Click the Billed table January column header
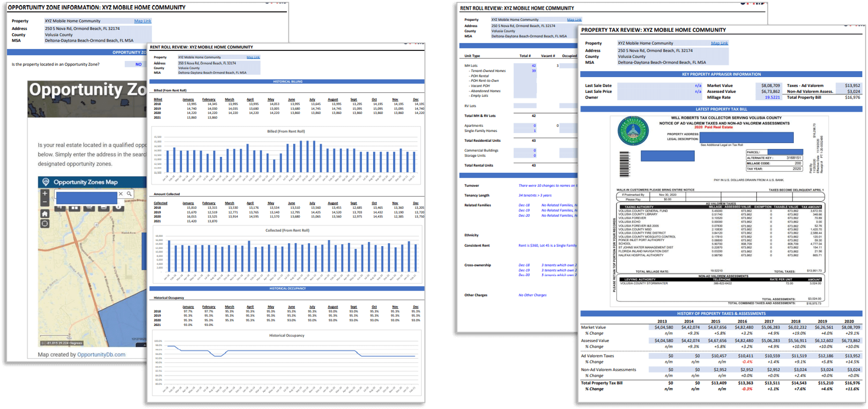Screen dimensions: 868x409 [188, 99]
